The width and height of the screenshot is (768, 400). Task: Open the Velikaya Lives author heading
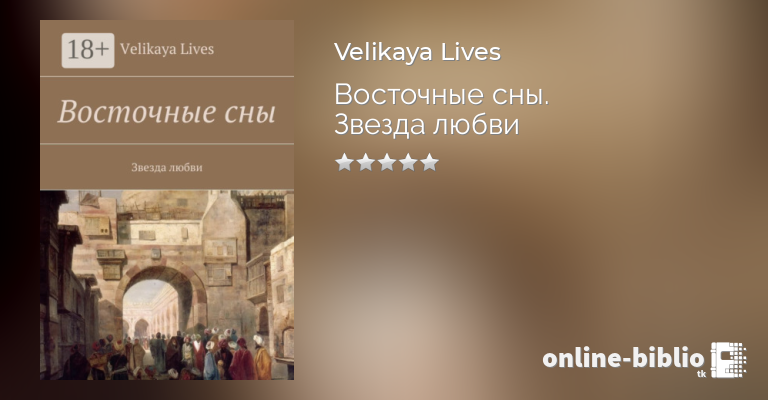click(x=417, y=52)
